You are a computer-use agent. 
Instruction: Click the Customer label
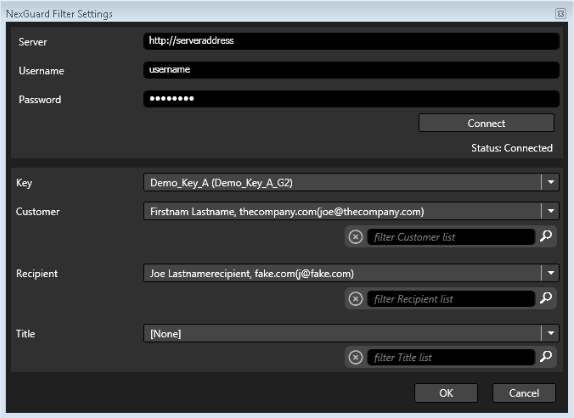click(37, 212)
